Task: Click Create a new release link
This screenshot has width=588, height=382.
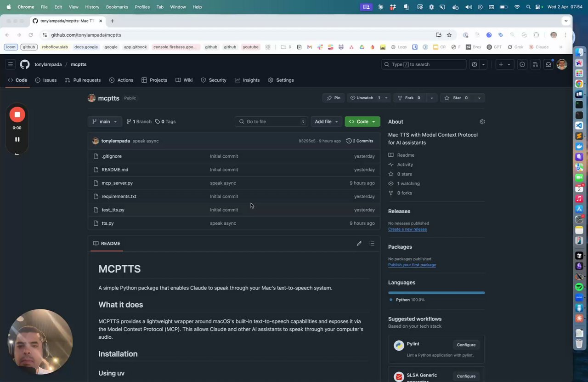Action: pyautogui.click(x=407, y=229)
